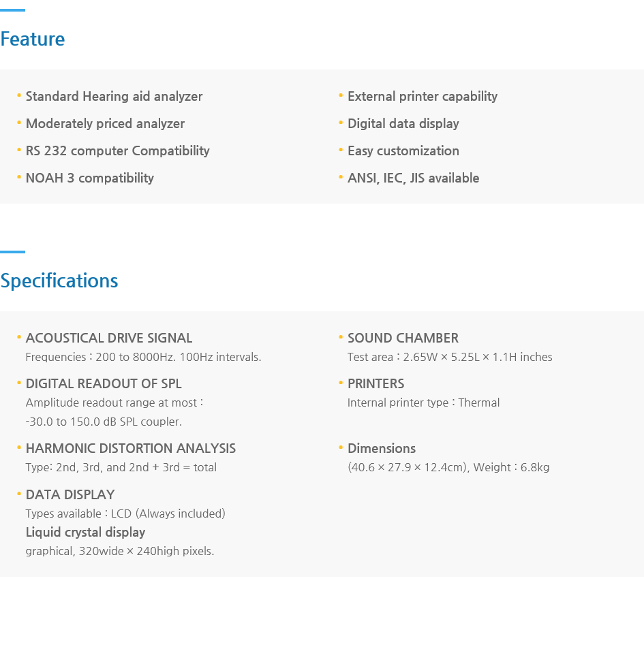This screenshot has width=644, height=647.
Task: Select the Standard Hearing aid analyzer item
Action: point(114,96)
